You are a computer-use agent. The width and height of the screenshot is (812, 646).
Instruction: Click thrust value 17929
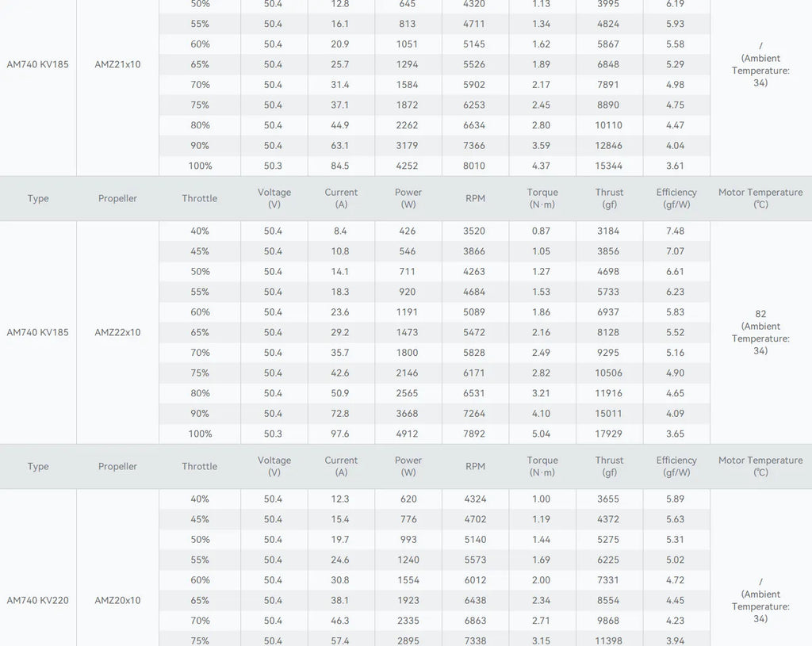tap(608, 434)
